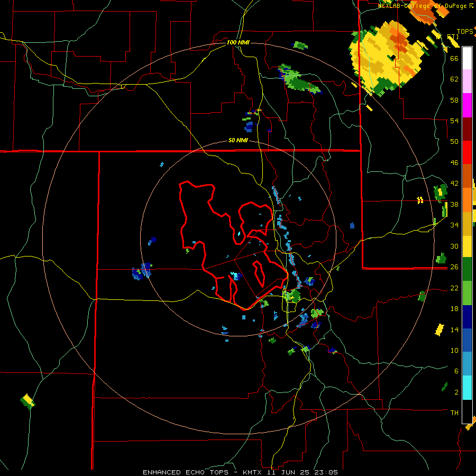476x476 pixels.
Task: Select the dark green legend swatch
Action: pos(467,269)
